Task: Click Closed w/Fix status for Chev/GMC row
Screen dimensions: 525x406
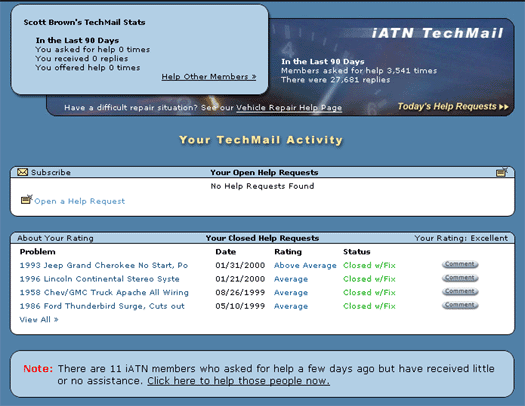Action: (x=369, y=293)
